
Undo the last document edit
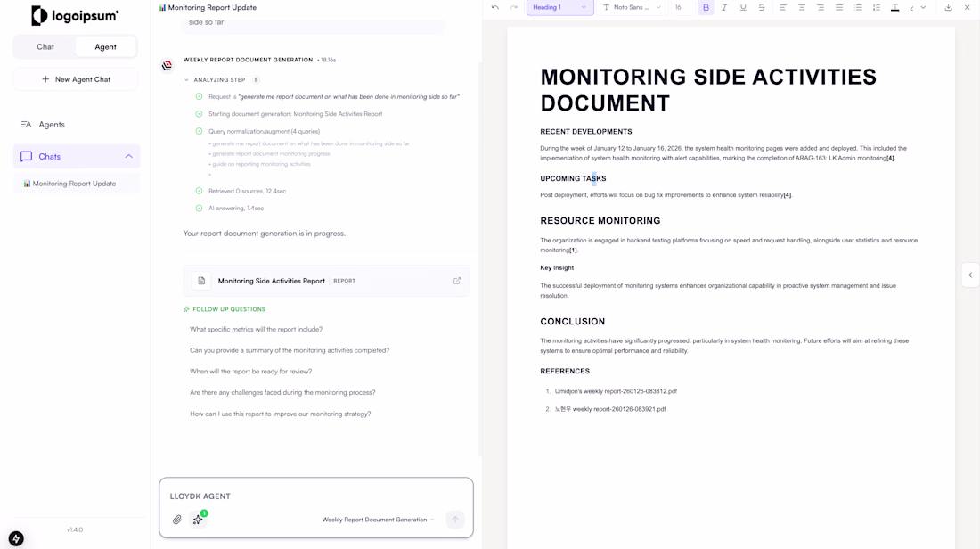(495, 7)
